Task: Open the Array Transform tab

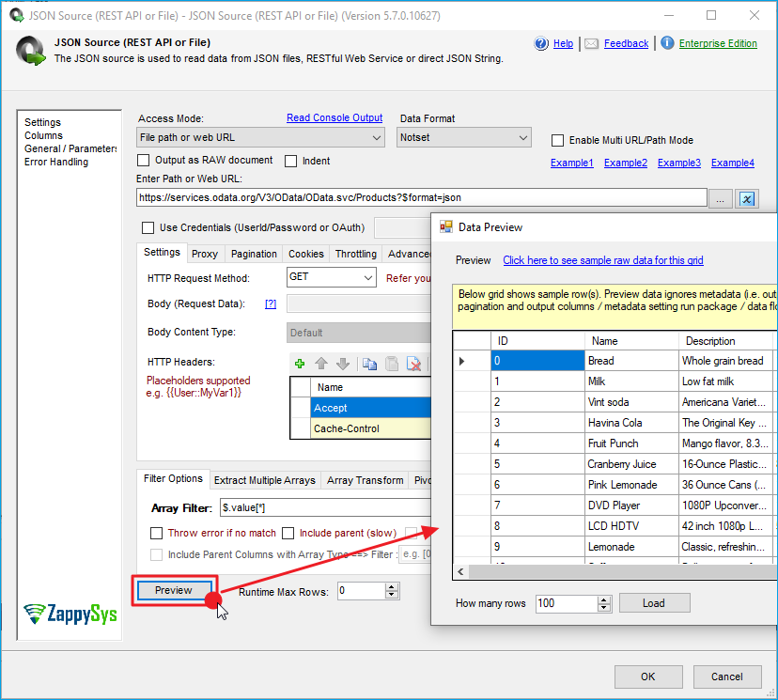Action: point(365,480)
